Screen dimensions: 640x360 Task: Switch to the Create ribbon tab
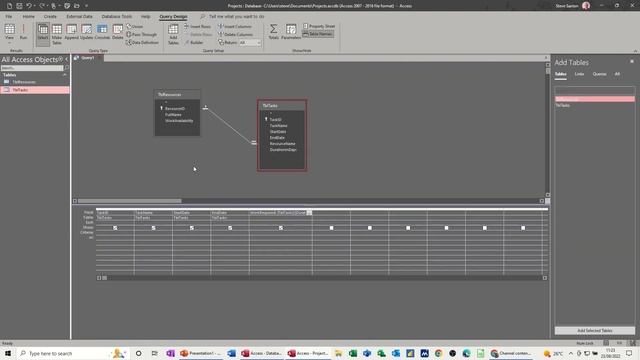point(50,16)
